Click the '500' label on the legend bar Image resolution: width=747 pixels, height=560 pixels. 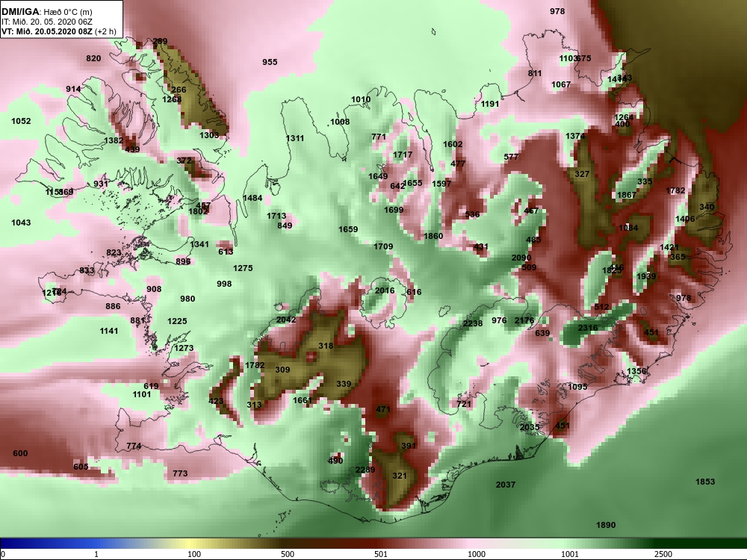(x=288, y=554)
